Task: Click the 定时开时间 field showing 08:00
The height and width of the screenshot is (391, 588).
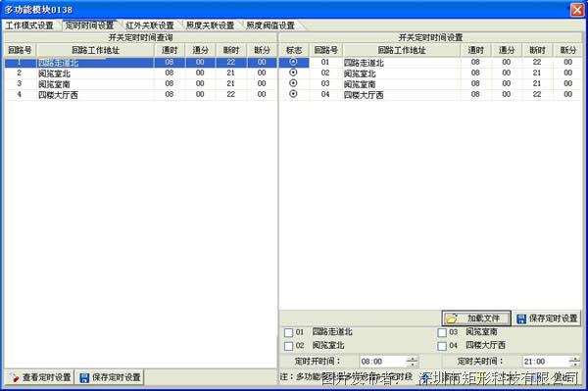Action: point(383,362)
